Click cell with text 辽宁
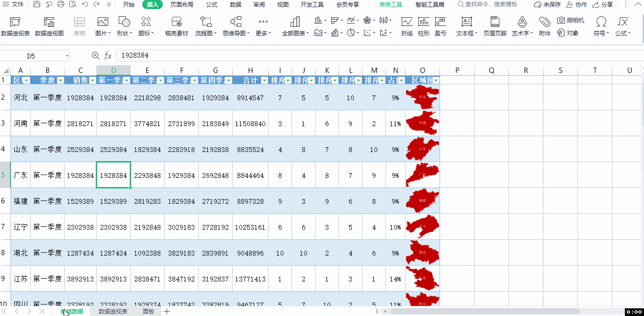644x316 pixels. point(21,227)
